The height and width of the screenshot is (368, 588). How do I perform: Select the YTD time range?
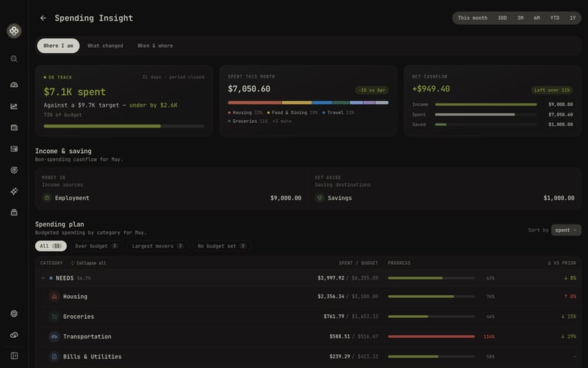click(x=555, y=18)
